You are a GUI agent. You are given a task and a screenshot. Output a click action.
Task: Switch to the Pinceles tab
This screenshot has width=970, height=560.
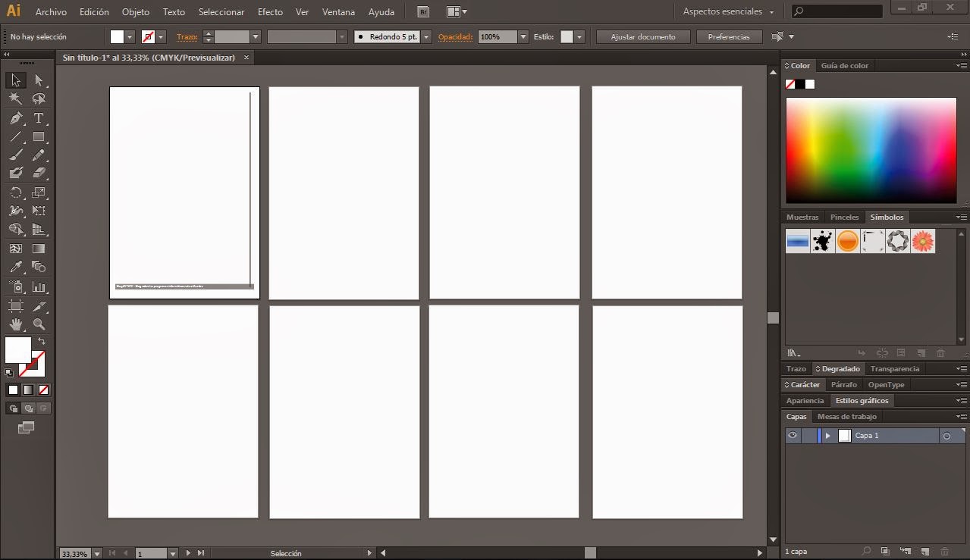[844, 217]
